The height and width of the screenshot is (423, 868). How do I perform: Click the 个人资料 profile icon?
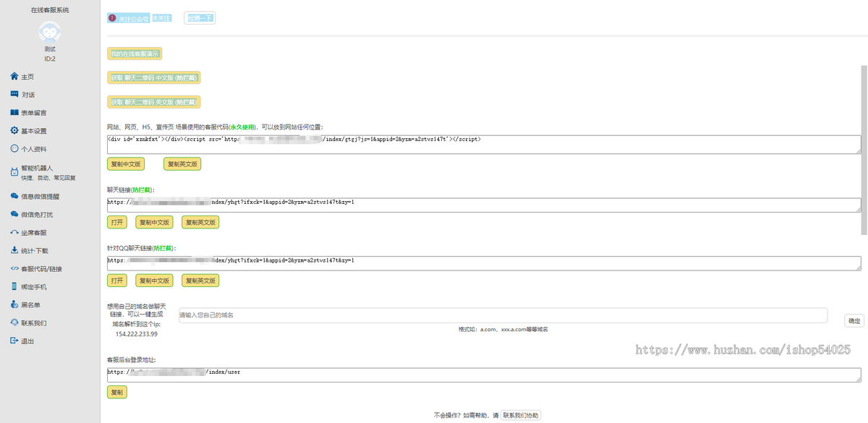coord(14,149)
